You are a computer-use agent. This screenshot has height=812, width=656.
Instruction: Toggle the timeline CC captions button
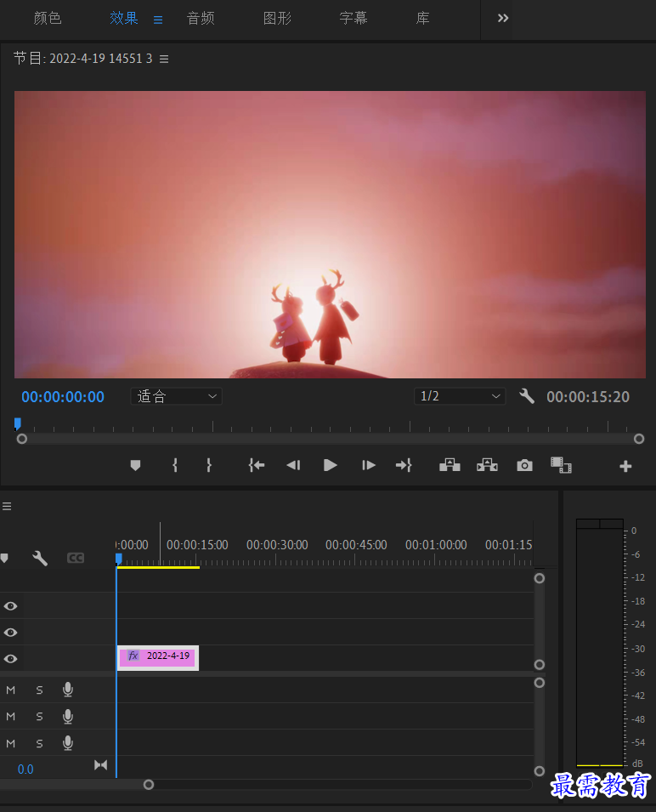tap(76, 558)
